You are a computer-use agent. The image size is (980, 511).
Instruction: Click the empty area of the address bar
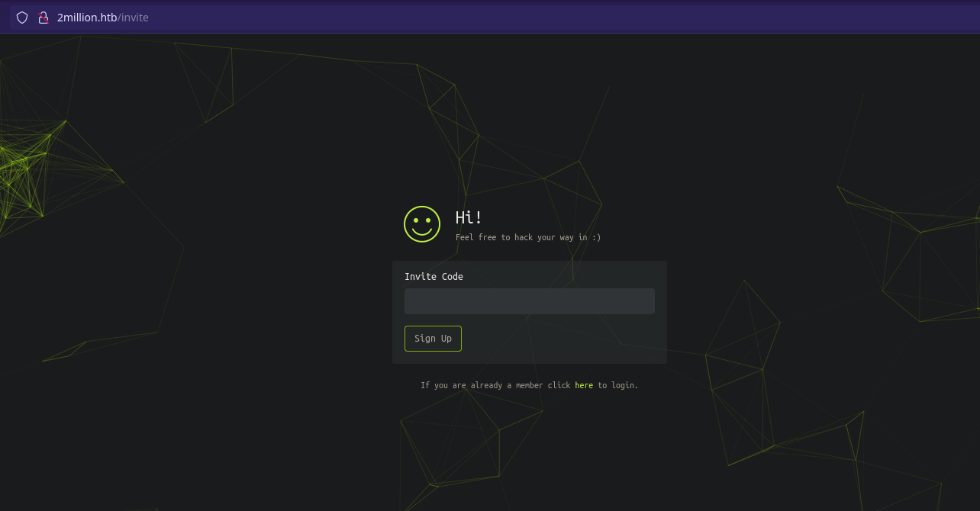534,18
